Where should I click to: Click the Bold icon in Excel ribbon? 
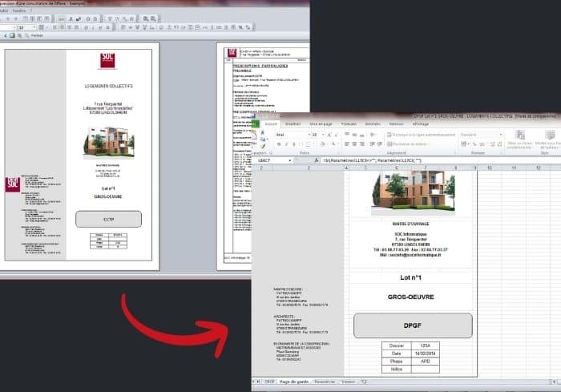278,144
